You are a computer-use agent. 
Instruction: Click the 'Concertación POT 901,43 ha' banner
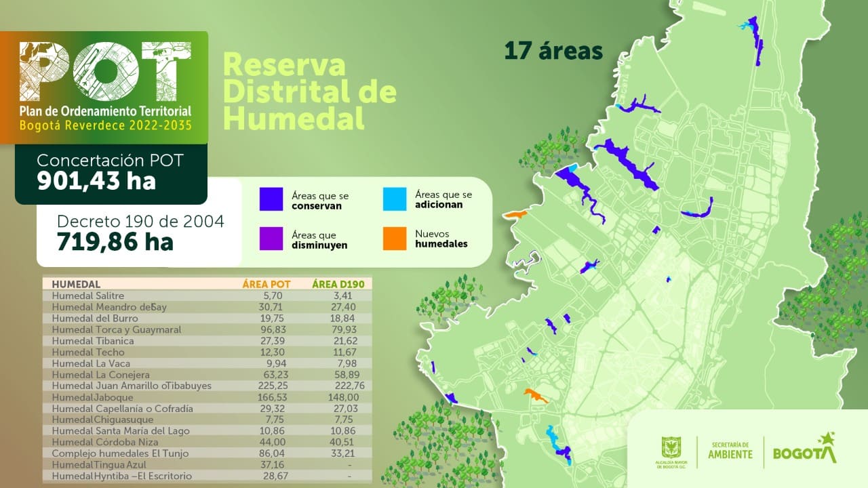(x=111, y=172)
